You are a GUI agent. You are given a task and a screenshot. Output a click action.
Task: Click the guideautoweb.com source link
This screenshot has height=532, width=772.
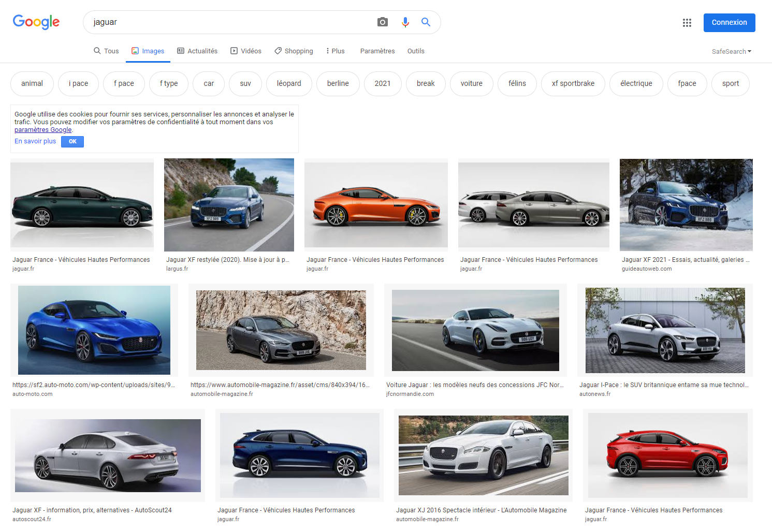(x=647, y=269)
